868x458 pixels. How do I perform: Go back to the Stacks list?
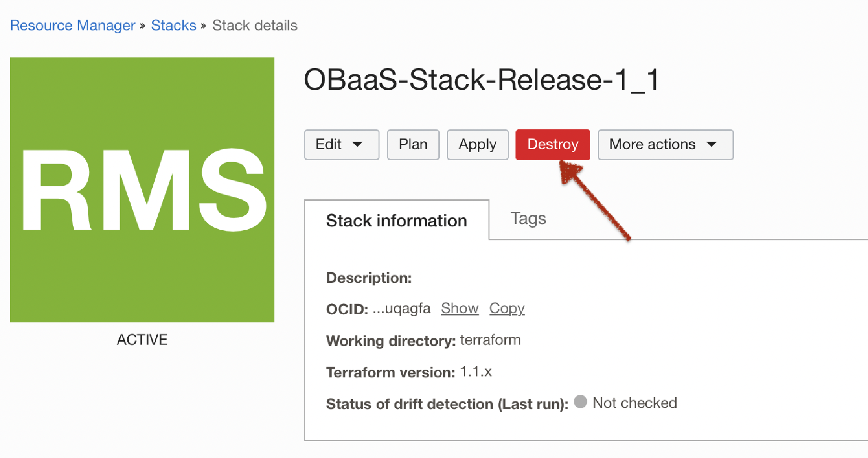[174, 25]
